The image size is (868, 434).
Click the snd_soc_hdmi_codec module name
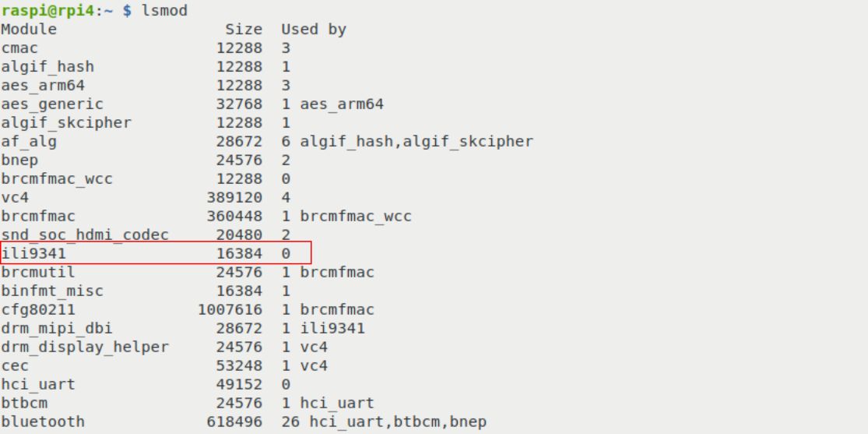85,235
